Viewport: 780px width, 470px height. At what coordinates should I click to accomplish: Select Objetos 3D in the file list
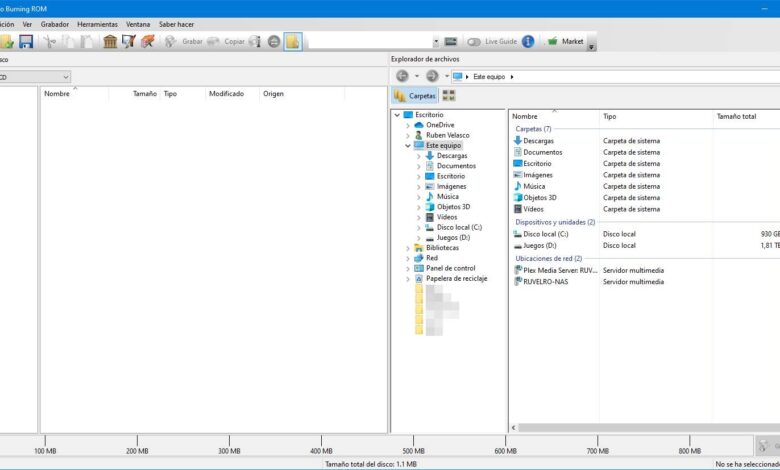point(540,197)
